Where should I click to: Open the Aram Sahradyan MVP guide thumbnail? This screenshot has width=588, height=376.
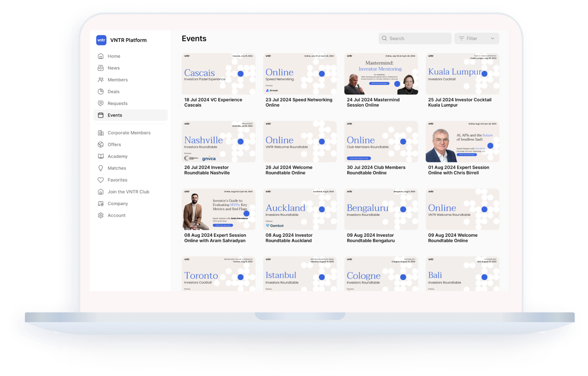pos(219,209)
